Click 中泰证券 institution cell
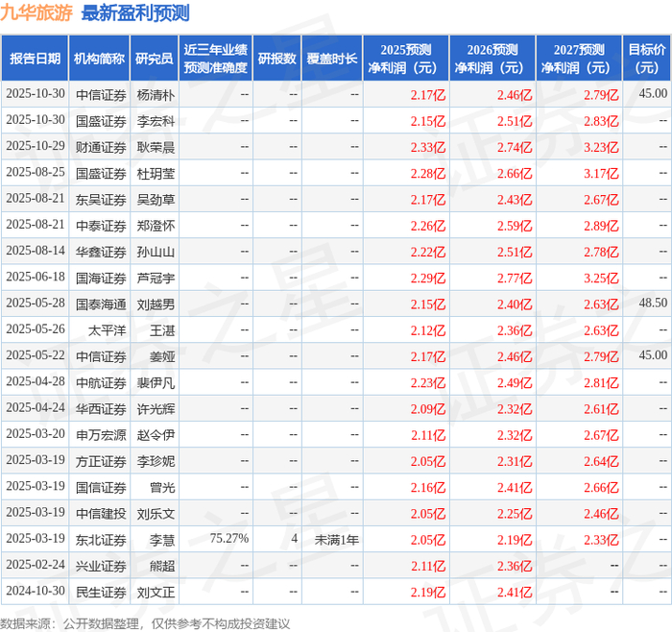Image resolution: width=672 pixels, height=632 pixels. click(x=101, y=226)
